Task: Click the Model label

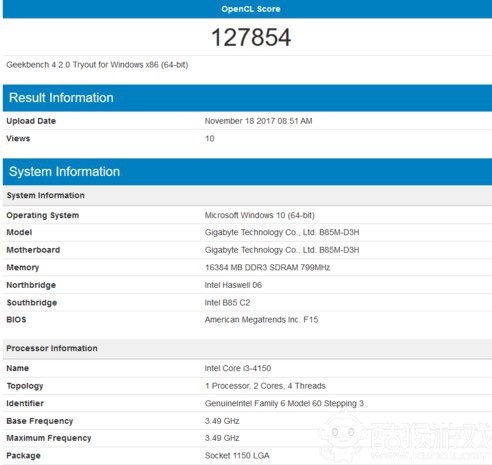Action: (x=19, y=232)
